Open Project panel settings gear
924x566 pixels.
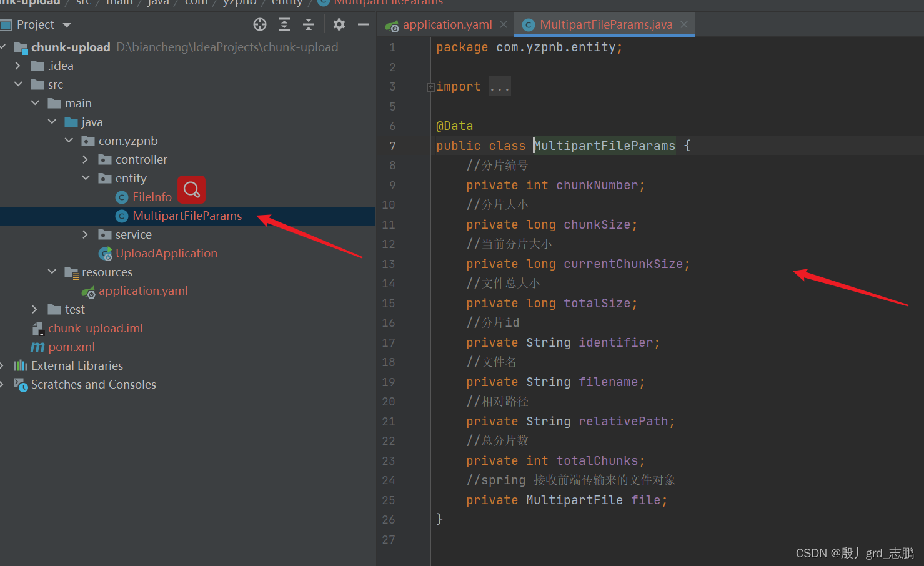[339, 24]
